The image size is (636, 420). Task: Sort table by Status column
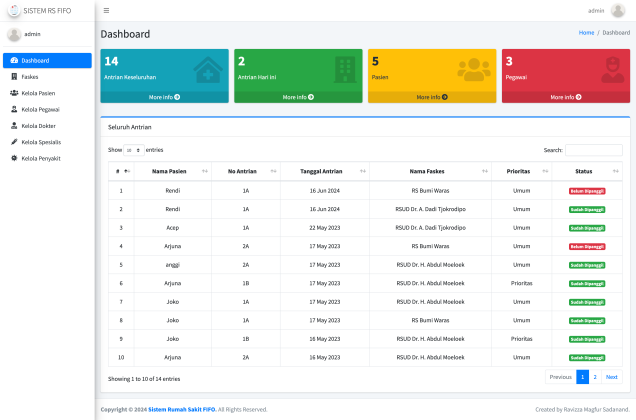coord(587,171)
